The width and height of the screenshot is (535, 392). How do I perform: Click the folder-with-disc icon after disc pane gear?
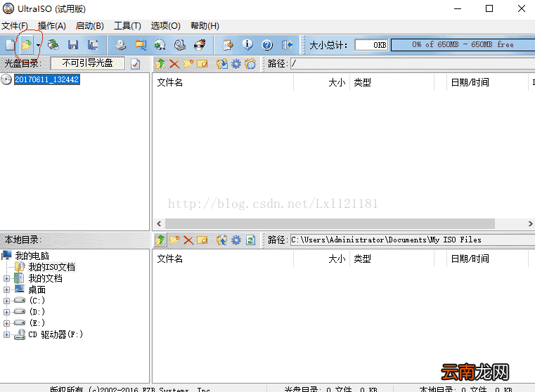[250, 64]
